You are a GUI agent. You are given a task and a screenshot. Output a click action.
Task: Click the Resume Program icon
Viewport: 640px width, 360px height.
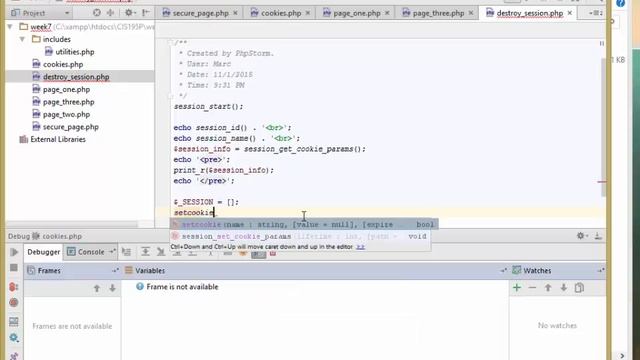point(14,252)
